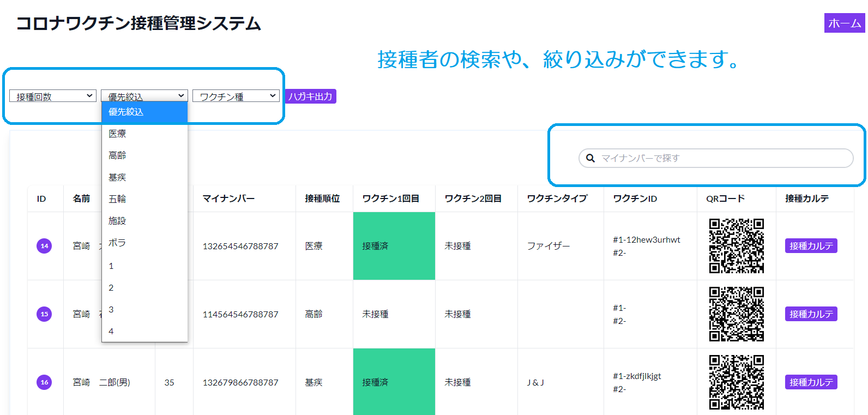Select option 1 in priority list
Viewport: 868px width, 415px height.
[x=144, y=266]
